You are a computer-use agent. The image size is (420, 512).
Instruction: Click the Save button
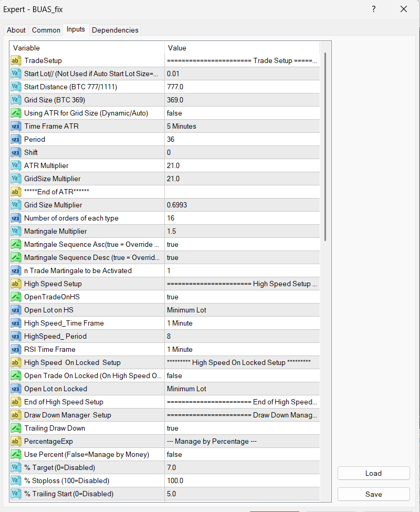tap(373, 494)
